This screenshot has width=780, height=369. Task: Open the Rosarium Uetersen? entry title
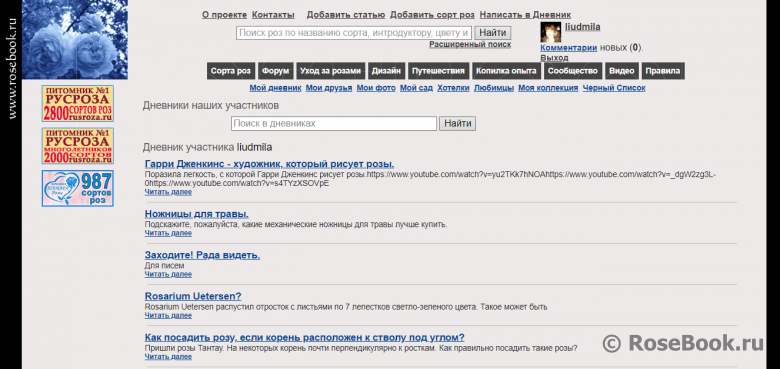click(193, 296)
